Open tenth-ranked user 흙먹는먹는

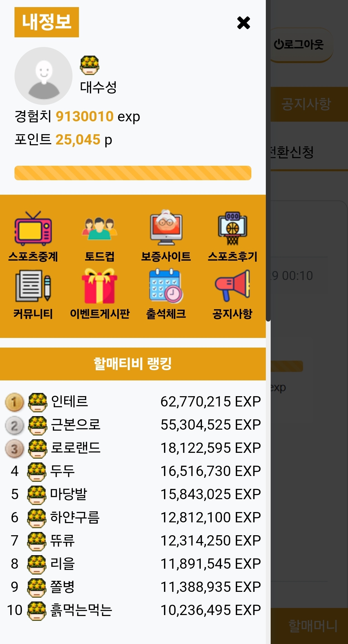coord(81,610)
